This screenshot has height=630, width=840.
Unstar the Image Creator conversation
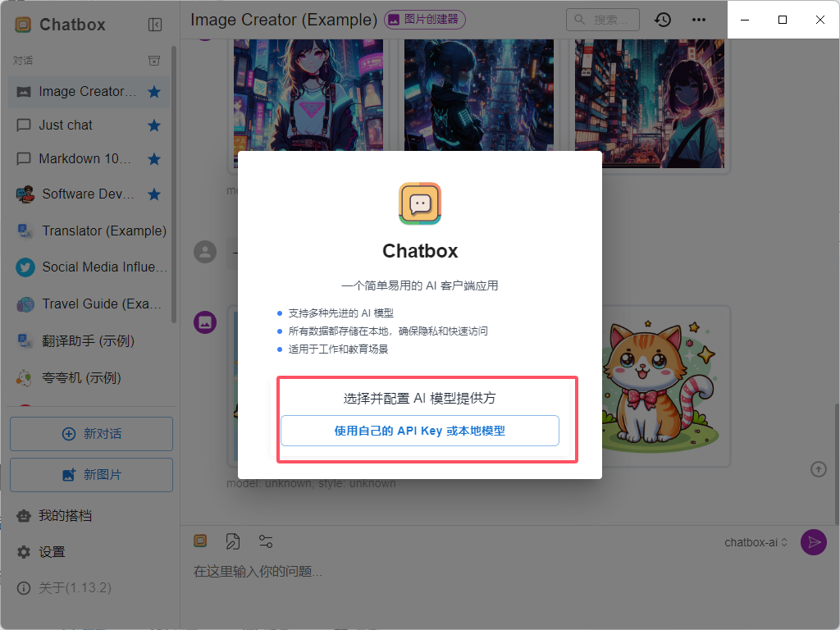pos(154,92)
